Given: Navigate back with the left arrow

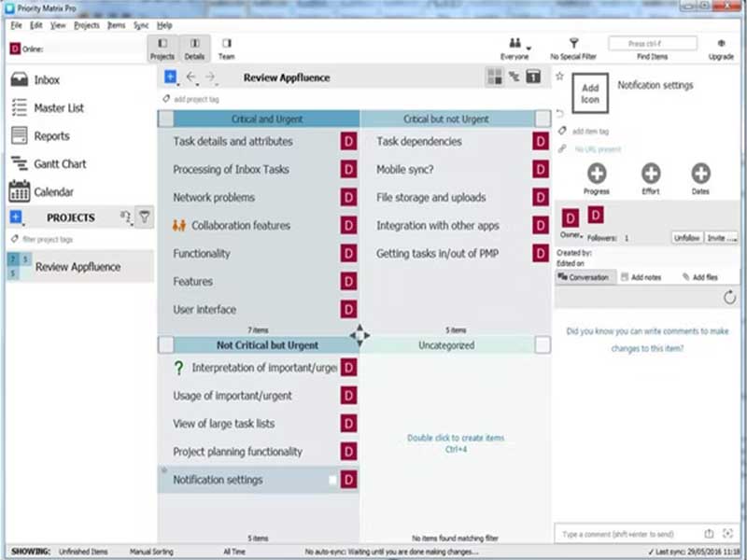Looking at the screenshot, I should click(191, 77).
